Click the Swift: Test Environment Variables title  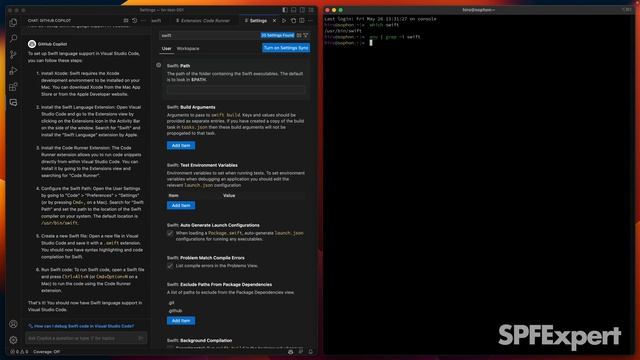[x=202, y=165]
